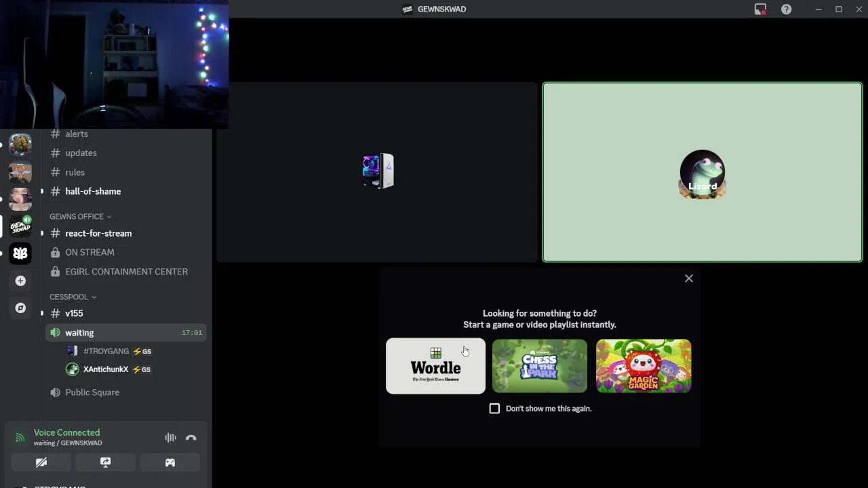Close the activity suggestion popup

pyautogui.click(x=689, y=279)
